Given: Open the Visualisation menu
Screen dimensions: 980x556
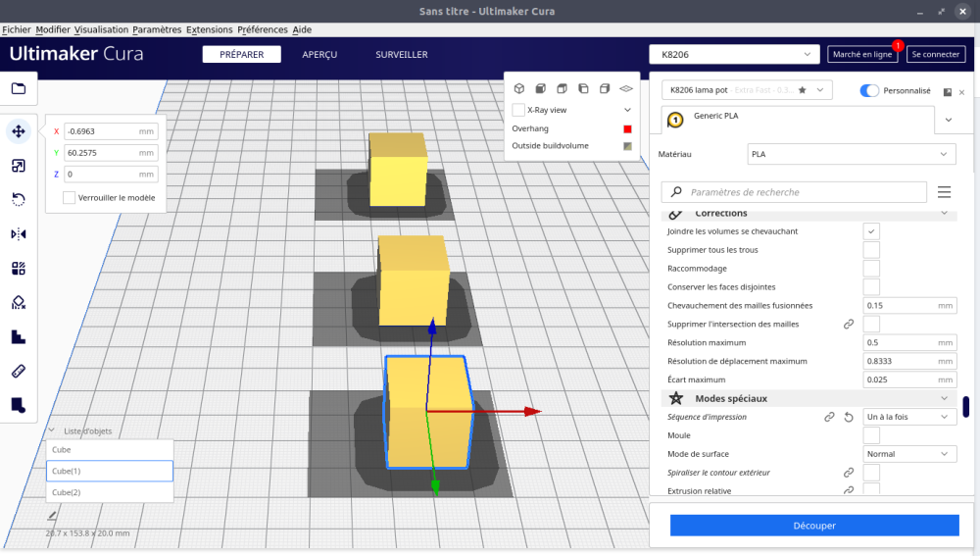Looking at the screenshot, I should [101, 29].
